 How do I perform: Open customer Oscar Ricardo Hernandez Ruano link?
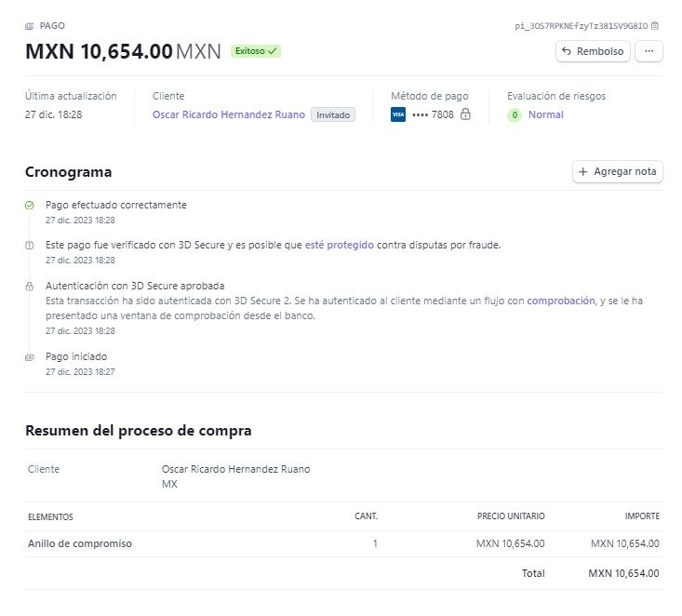tap(228, 114)
